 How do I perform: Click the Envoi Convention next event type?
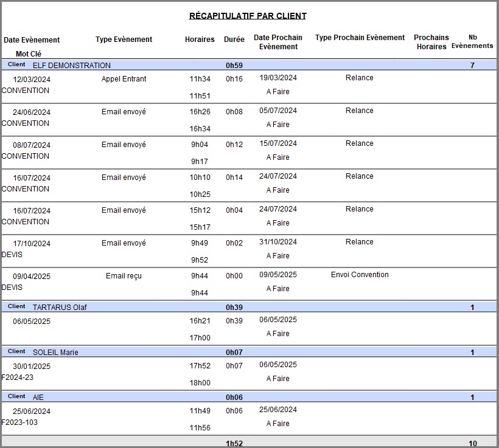(360, 274)
